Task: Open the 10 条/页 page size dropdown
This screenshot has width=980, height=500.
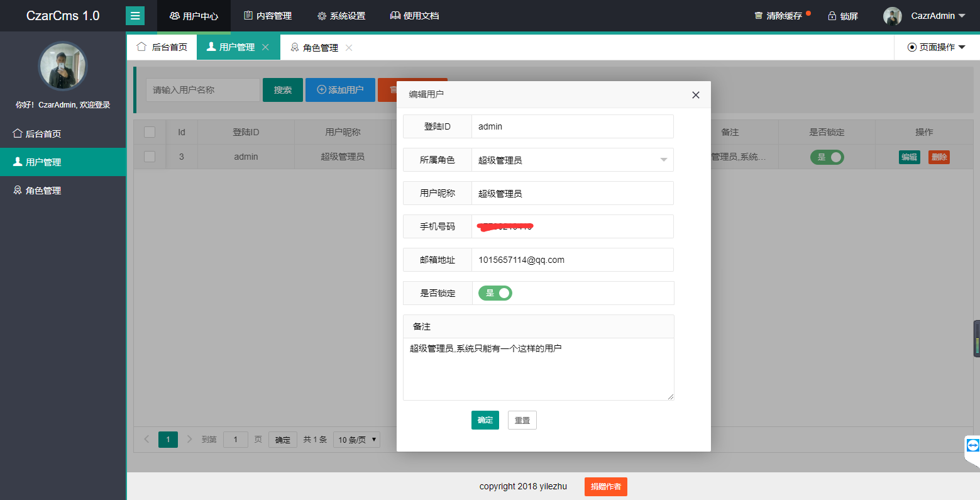Action: point(356,440)
